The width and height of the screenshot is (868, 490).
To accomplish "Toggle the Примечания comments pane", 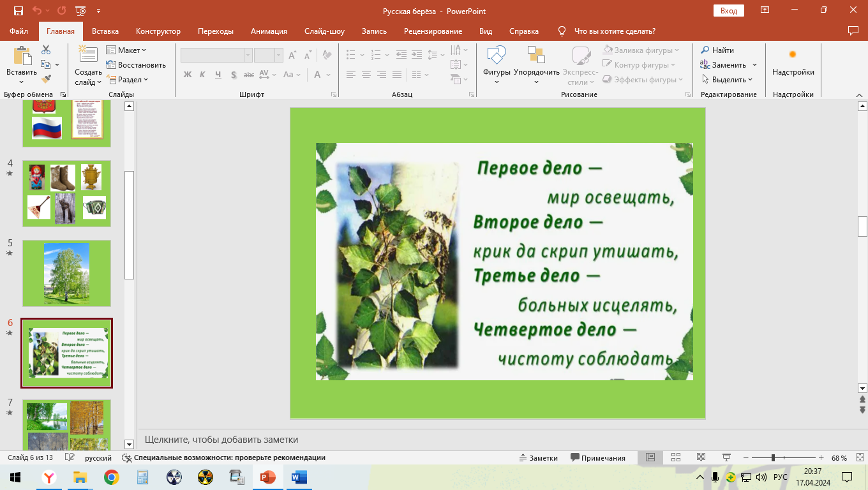I will (598, 457).
